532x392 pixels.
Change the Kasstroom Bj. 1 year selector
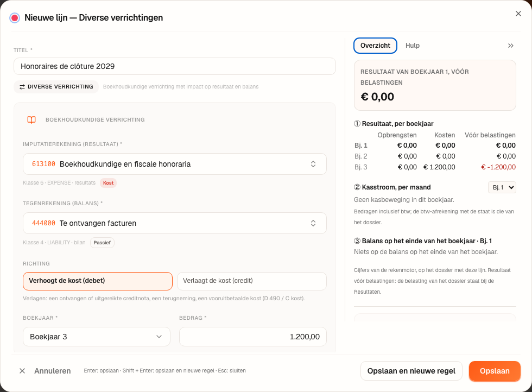coord(502,187)
